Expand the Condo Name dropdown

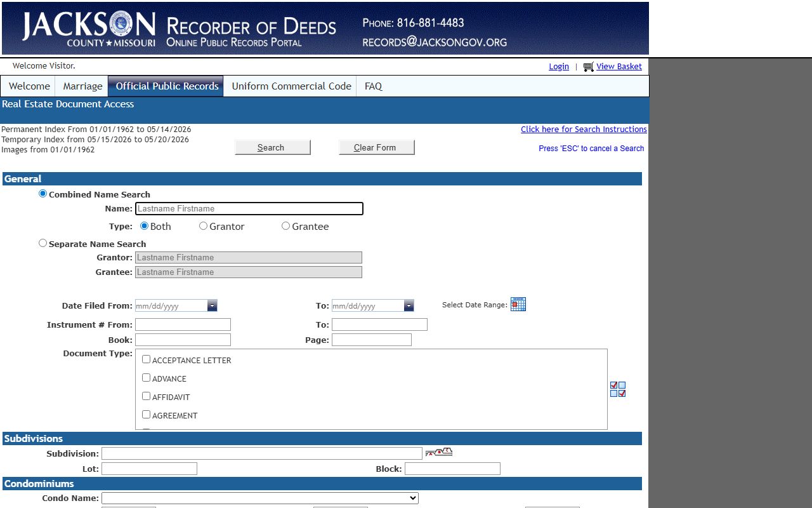pos(260,498)
